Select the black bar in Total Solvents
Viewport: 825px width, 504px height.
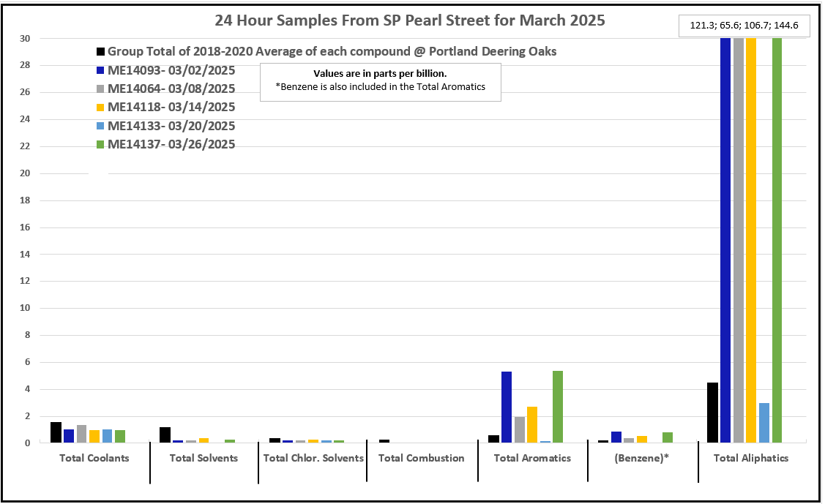coord(165,435)
